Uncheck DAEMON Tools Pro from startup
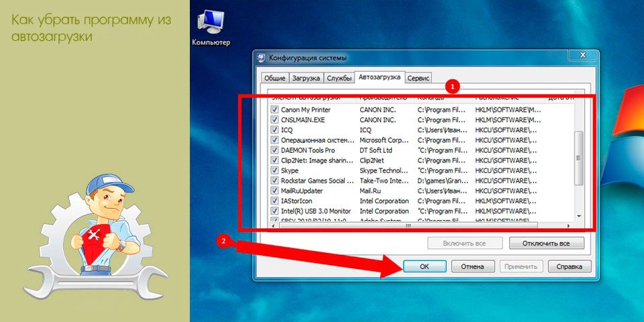This screenshot has width=644, height=322. tap(274, 150)
